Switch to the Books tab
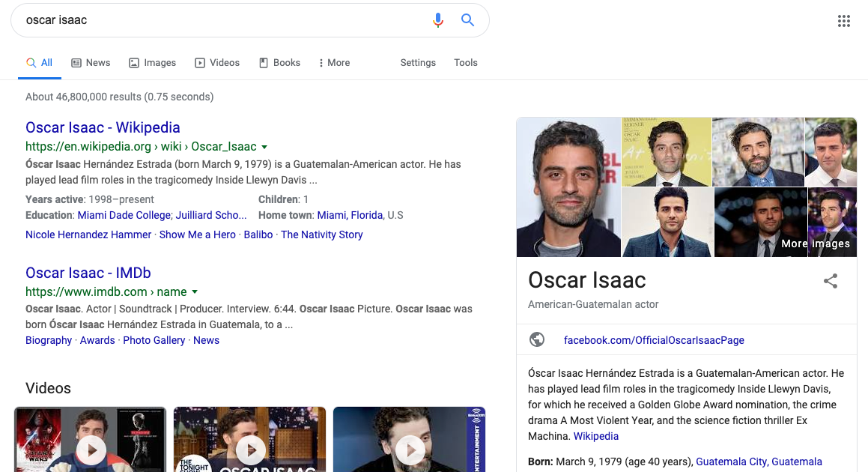Viewport: 868px width, 472px height. (279, 63)
